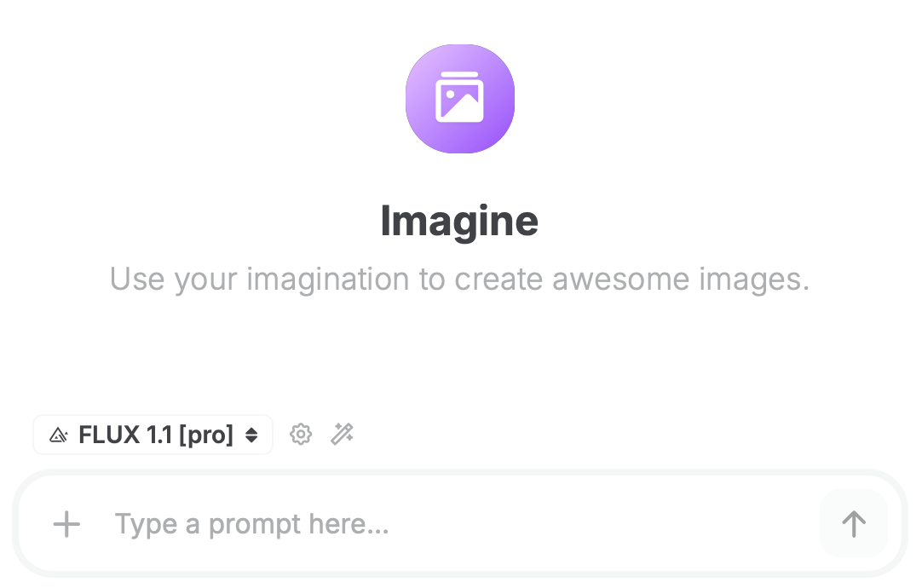
Task: Click the "Imagine" heading
Action: click(x=459, y=221)
